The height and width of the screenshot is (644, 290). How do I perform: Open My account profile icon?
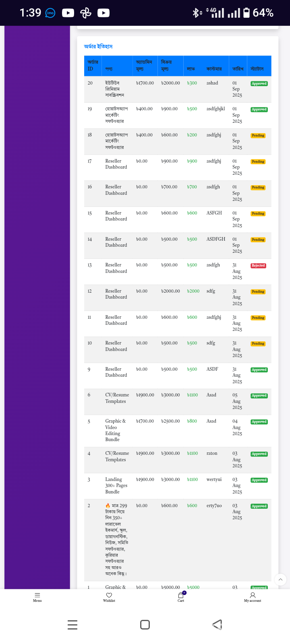point(253,595)
